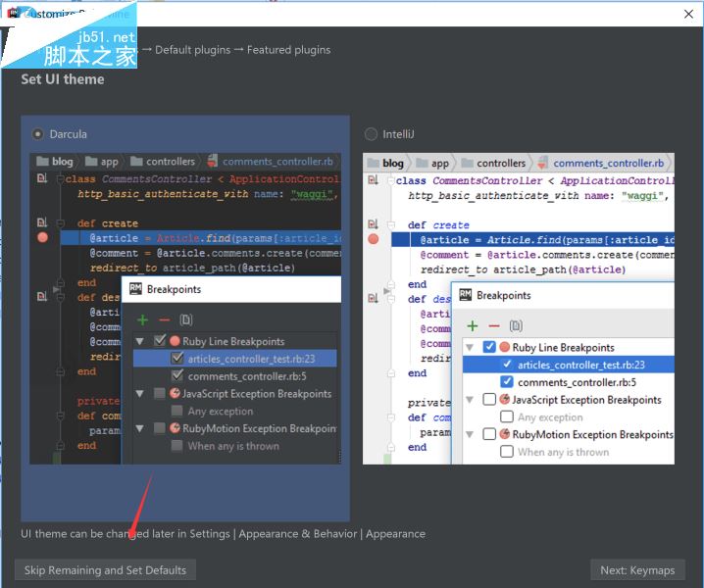This screenshot has height=588, width=704.
Task: Click the red minus remove icon in Darcula preview
Action: click(x=165, y=320)
